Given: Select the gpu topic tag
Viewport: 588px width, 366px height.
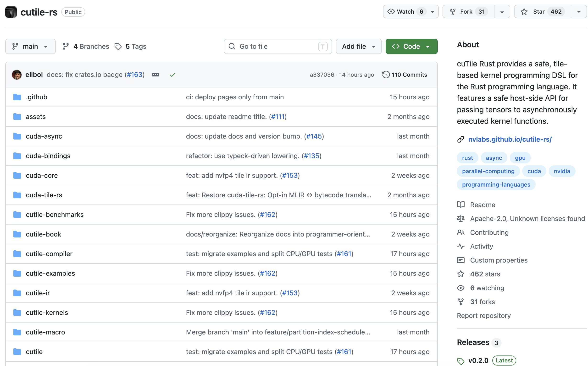Looking at the screenshot, I should point(520,158).
